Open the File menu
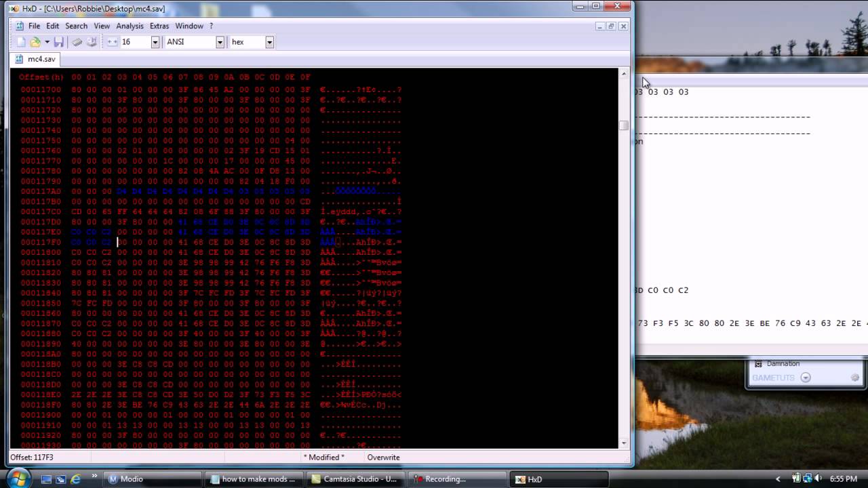This screenshot has width=868, height=488. pyautogui.click(x=34, y=26)
